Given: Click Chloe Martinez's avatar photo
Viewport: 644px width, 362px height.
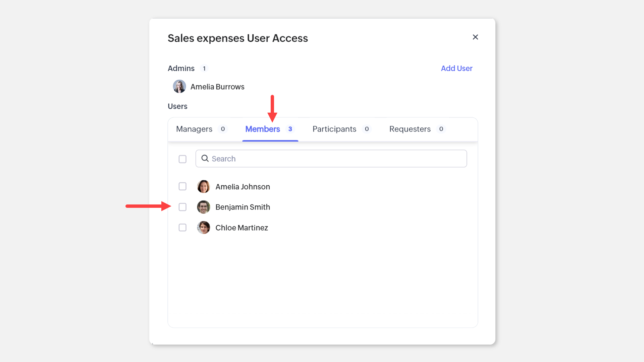Looking at the screenshot, I should click(204, 228).
